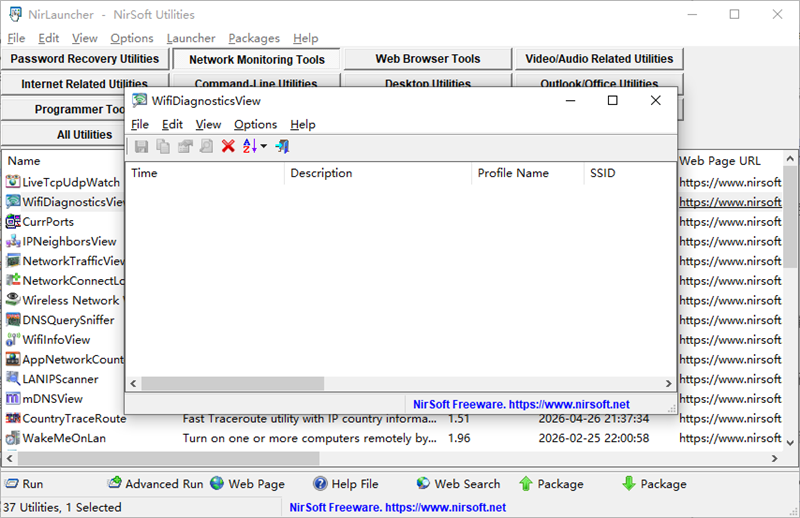This screenshot has height=518, width=800.
Task: Switch to Network Monitoring Tools tab
Action: tap(257, 60)
